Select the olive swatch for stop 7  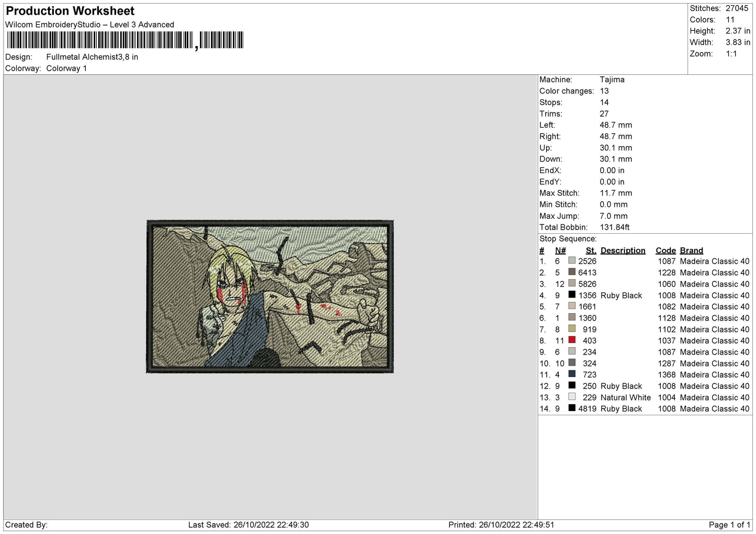[x=572, y=328]
